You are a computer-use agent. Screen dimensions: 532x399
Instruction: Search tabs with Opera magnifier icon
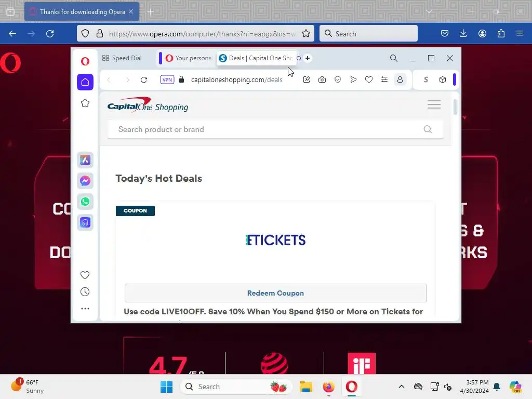tap(394, 58)
